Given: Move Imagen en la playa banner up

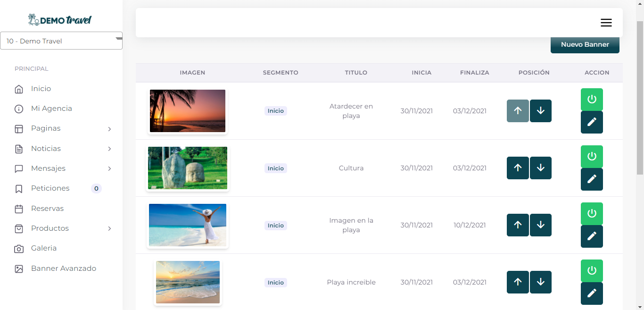Looking at the screenshot, I should click(x=518, y=225).
